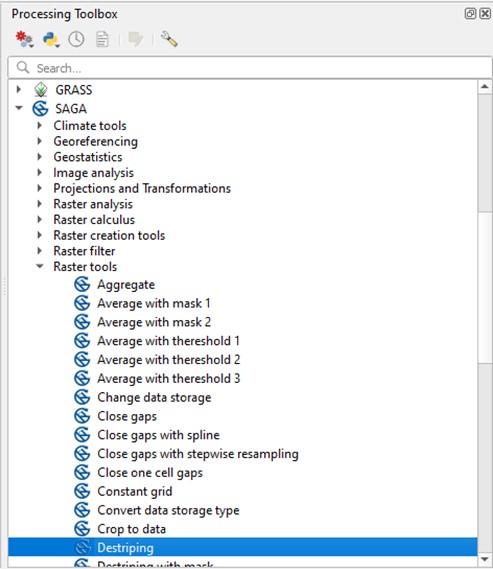Select the Close gaps algorithm
The image size is (493, 569).
127,417
